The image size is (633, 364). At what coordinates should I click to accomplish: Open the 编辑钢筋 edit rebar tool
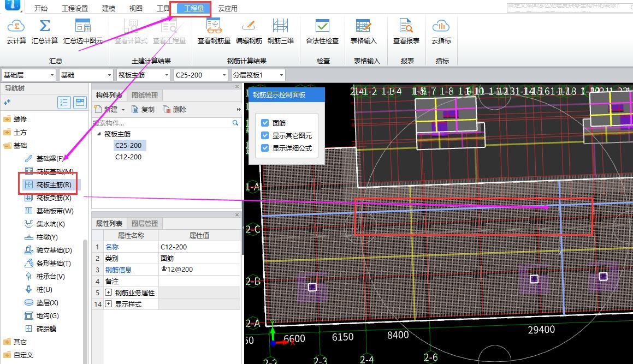click(x=249, y=32)
